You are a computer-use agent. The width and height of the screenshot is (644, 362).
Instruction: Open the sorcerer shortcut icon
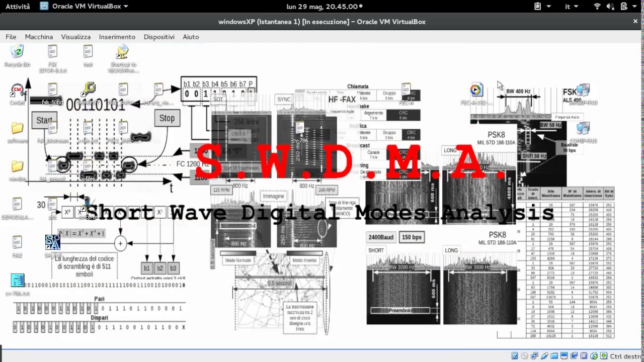88,205
